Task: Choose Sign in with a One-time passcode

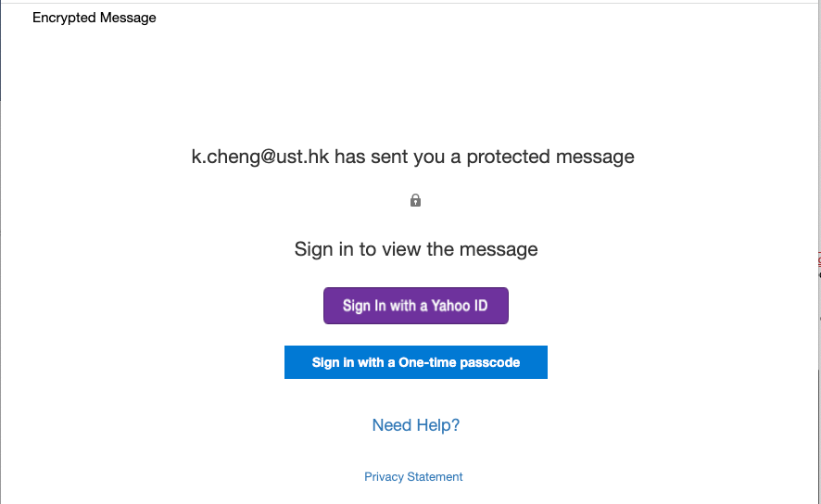Action: [415, 362]
